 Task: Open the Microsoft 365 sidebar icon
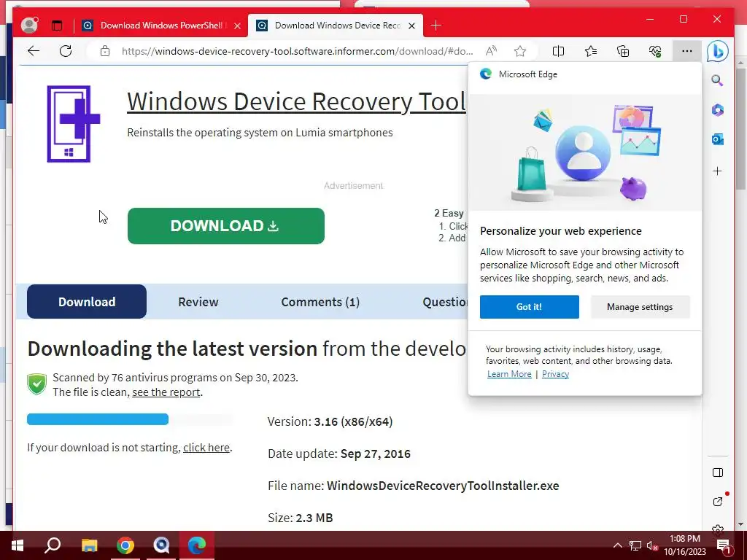pyautogui.click(x=718, y=110)
